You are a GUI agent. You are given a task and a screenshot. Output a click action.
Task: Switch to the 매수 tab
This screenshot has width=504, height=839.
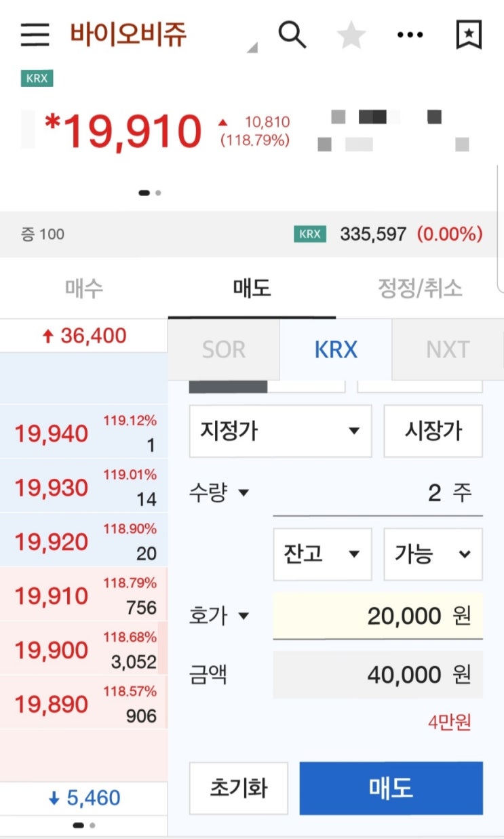coord(83,288)
